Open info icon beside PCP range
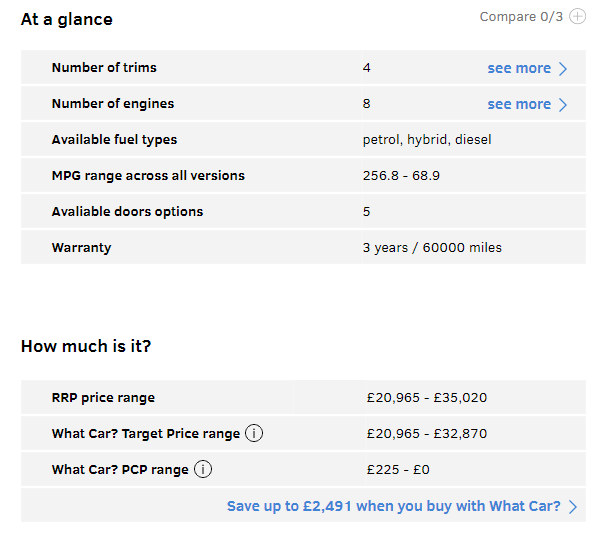Viewport: 608px width, 534px height. pyautogui.click(x=203, y=469)
